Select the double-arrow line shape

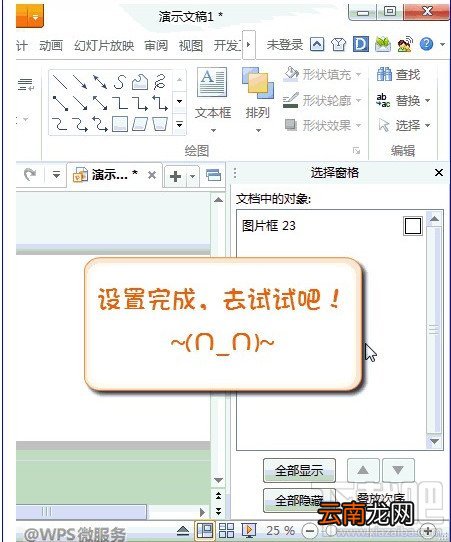[x=100, y=82]
